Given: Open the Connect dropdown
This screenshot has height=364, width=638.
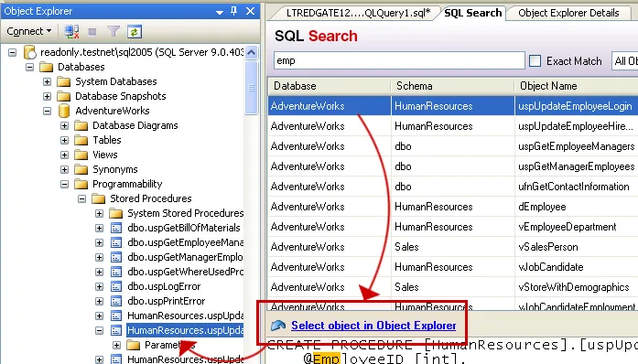Looking at the screenshot, I should 29,31.
